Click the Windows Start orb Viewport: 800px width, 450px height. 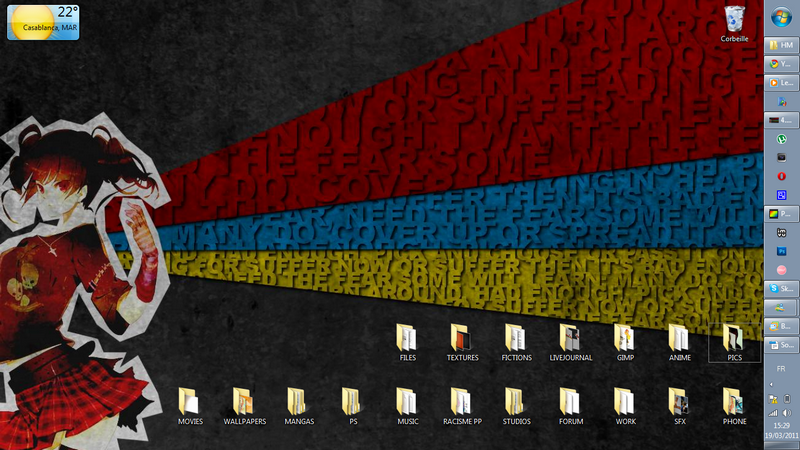point(781,18)
